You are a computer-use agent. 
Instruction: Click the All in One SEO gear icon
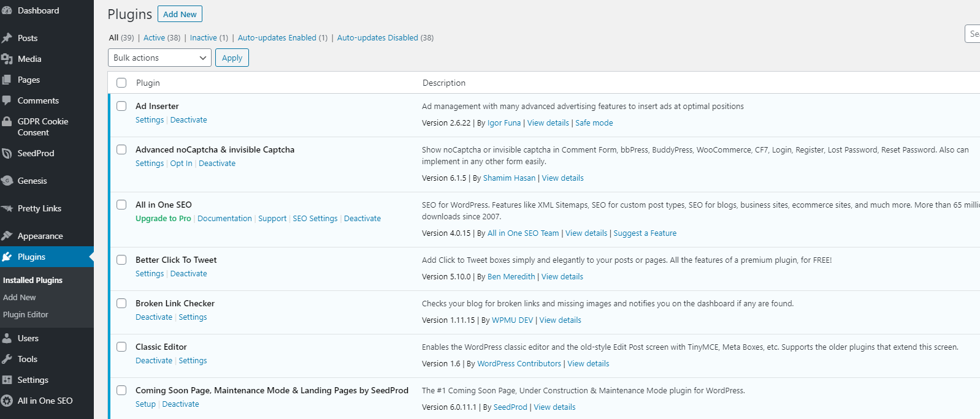tap(7, 401)
